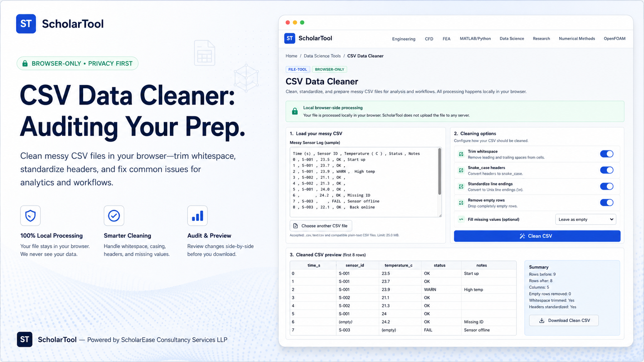Go to Data Science Tools breadcrumb
Viewport: 644px width, 362px height.
click(322, 56)
